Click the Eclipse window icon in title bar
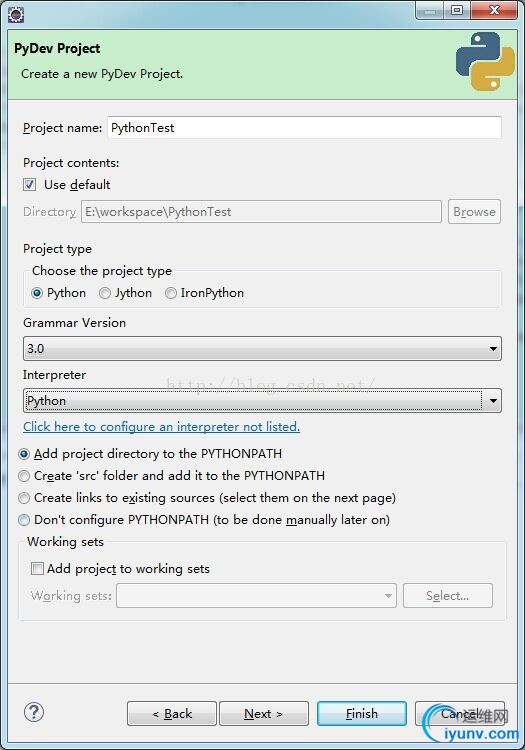Screen dimensions: 525x750 click(x=16, y=15)
